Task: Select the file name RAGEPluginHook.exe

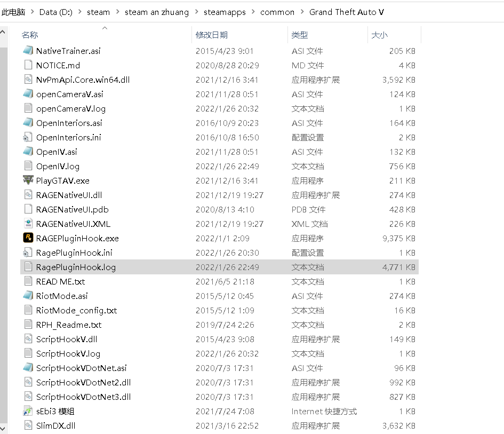Action: coord(77,238)
